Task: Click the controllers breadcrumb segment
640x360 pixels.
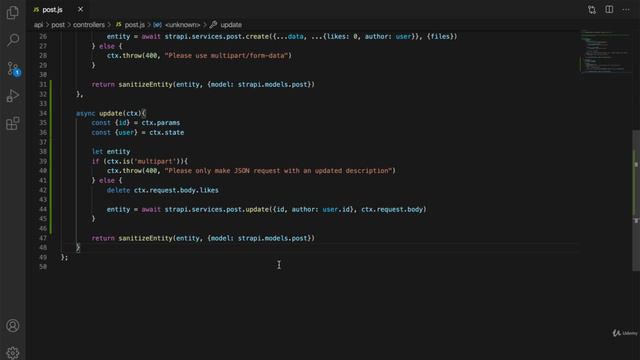Action: point(89,25)
